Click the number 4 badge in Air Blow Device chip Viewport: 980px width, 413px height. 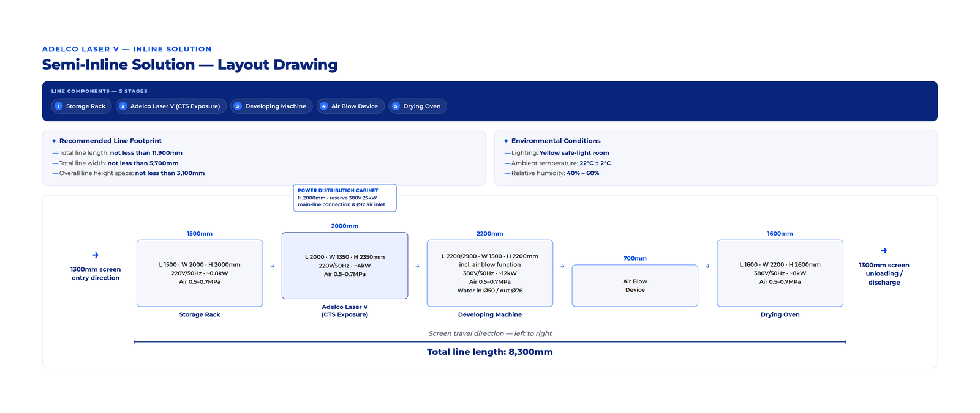[324, 106]
